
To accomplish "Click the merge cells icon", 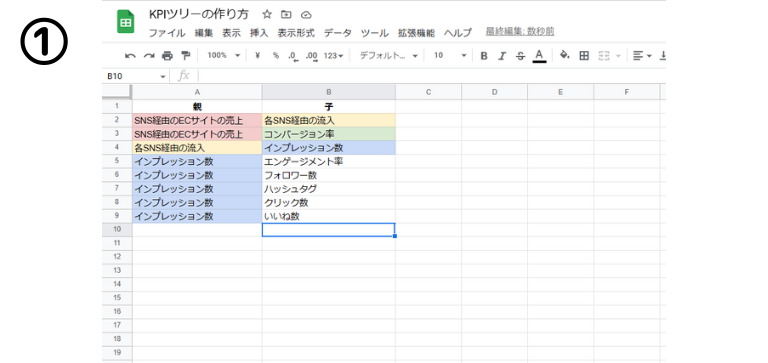I will 603,56.
